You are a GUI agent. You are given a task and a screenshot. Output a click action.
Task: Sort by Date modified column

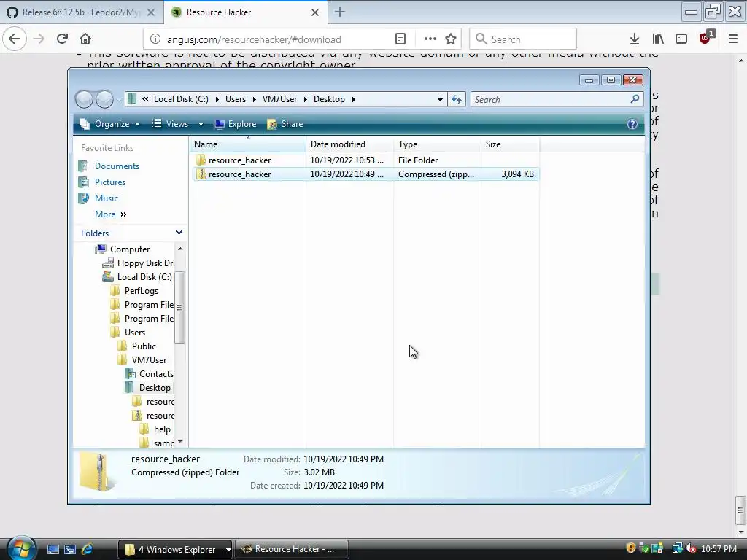coord(349,144)
